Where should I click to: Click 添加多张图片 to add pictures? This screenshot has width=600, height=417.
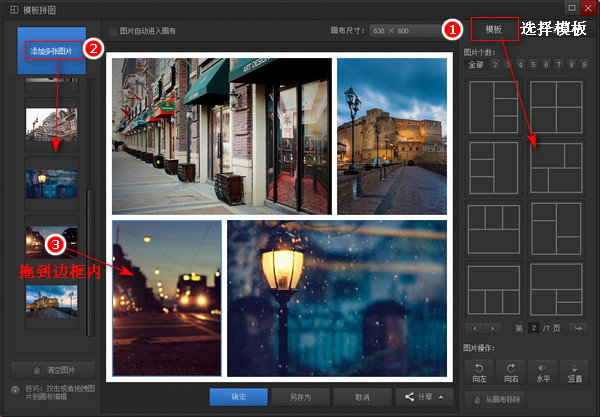pos(52,50)
